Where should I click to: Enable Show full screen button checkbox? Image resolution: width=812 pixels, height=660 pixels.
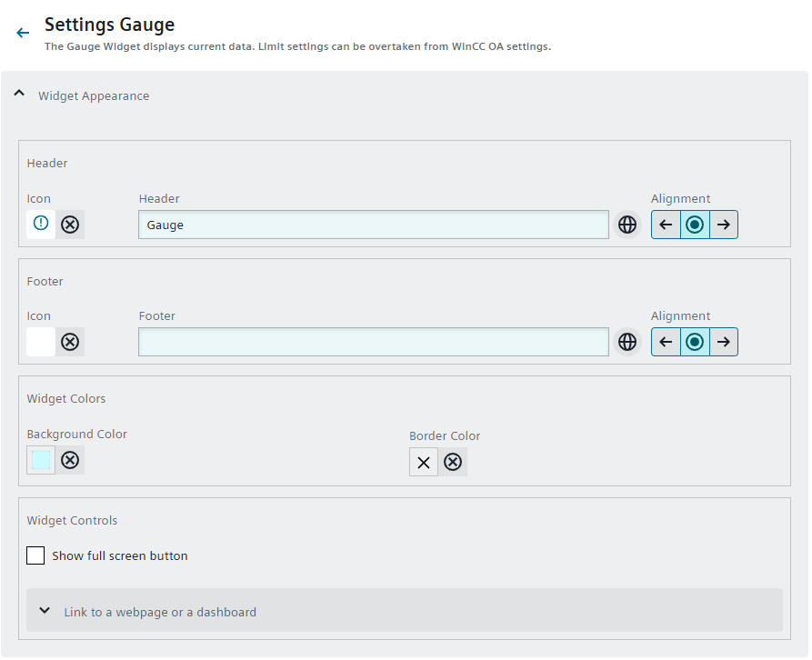[x=35, y=555]
